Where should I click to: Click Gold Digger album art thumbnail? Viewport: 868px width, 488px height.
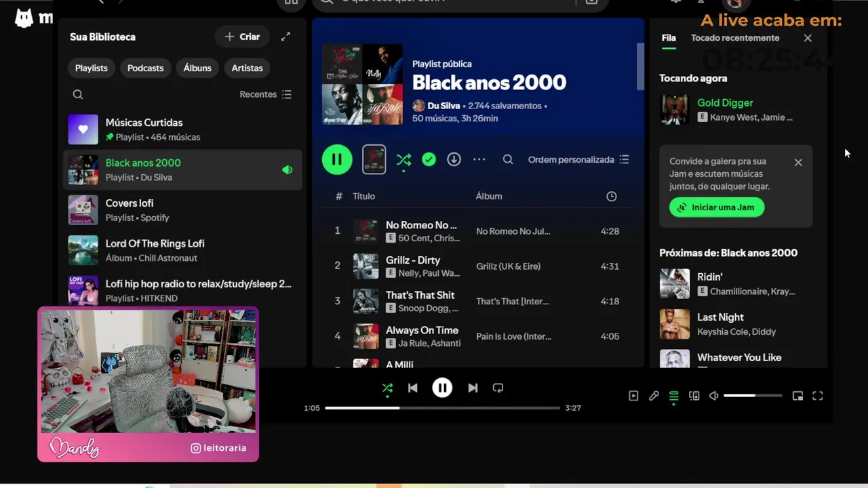[x=675, y=110]
